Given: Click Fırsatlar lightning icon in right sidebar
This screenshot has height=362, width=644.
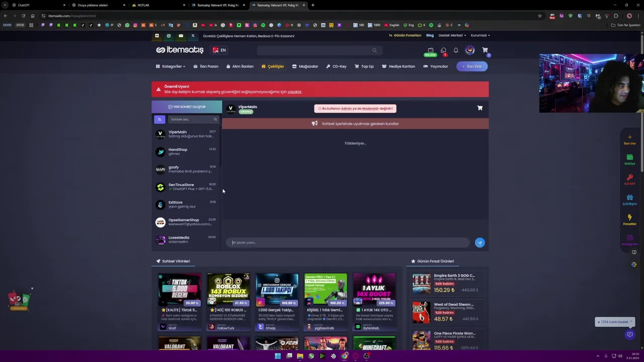Looking at the screenshot, I should (629, 218).
